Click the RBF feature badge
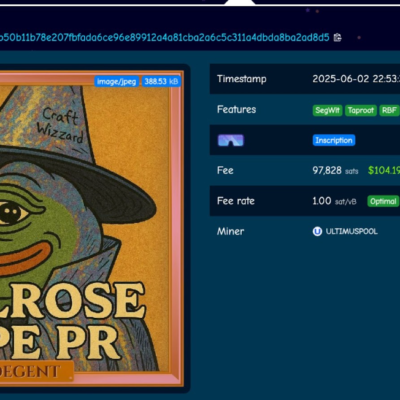400x400 pixels. (389, 110)
